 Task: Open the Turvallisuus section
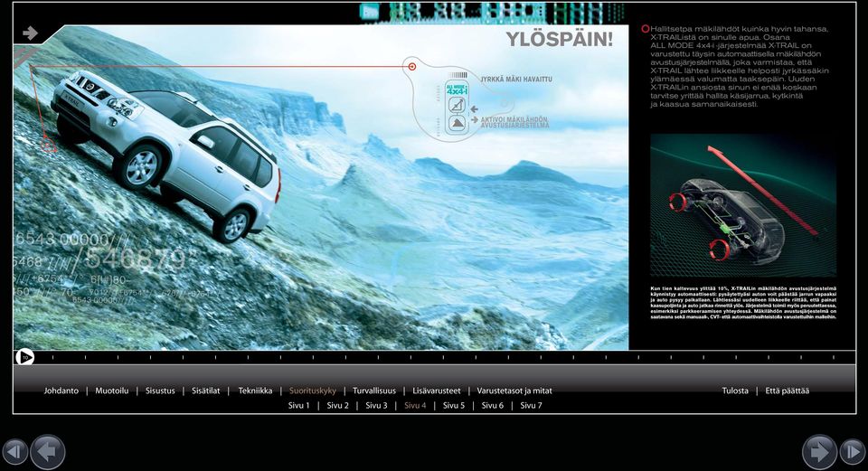point(374,391)
